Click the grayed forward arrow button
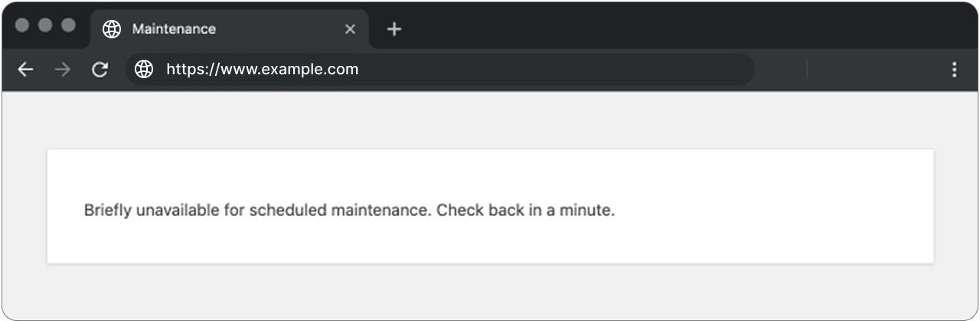 coord(63,70)
